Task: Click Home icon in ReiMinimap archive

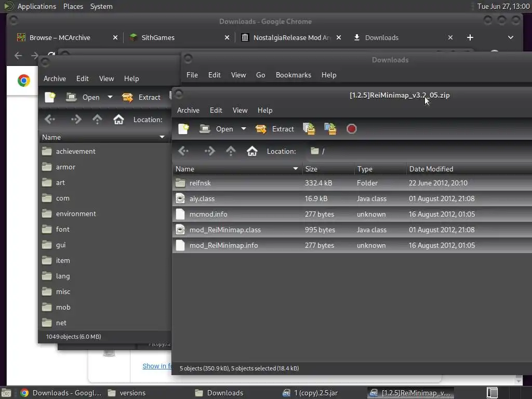Action: point(252,151)
